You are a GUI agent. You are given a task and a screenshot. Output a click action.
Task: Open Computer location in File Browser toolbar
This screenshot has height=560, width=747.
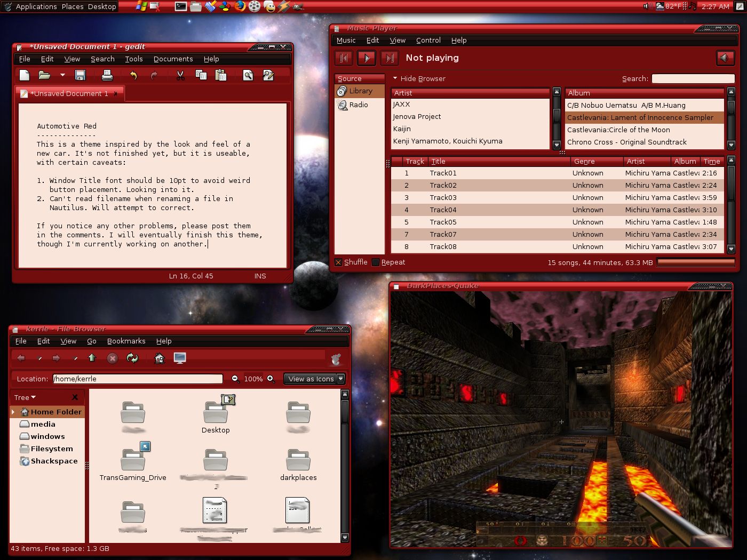click(x=180, y=358)
